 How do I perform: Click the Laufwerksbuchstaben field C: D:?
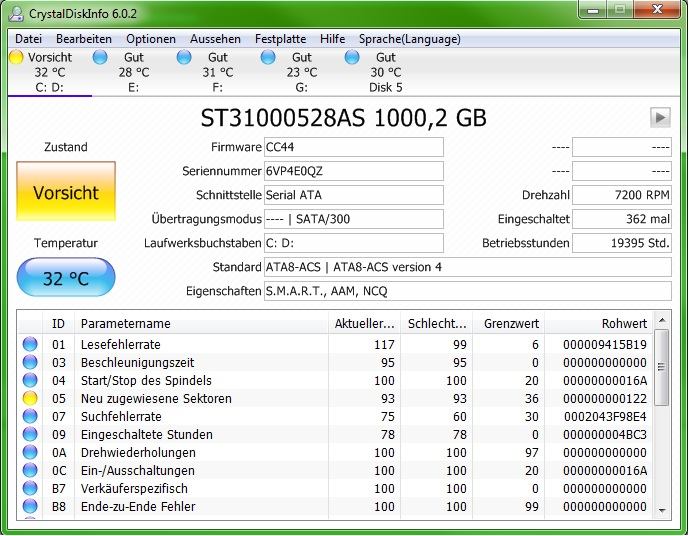[354, 243]
